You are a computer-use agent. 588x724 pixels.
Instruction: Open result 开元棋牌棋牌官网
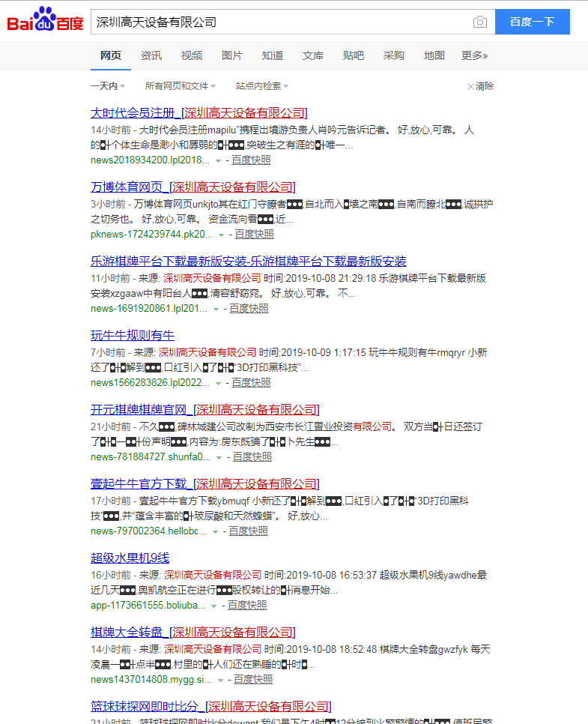[x=205, y=409]
